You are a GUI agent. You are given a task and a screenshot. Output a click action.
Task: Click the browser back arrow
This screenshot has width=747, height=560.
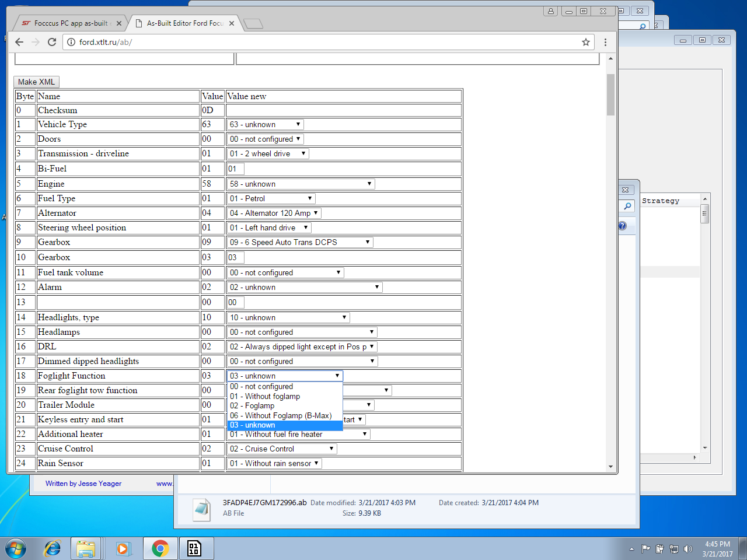click(19, 42)
